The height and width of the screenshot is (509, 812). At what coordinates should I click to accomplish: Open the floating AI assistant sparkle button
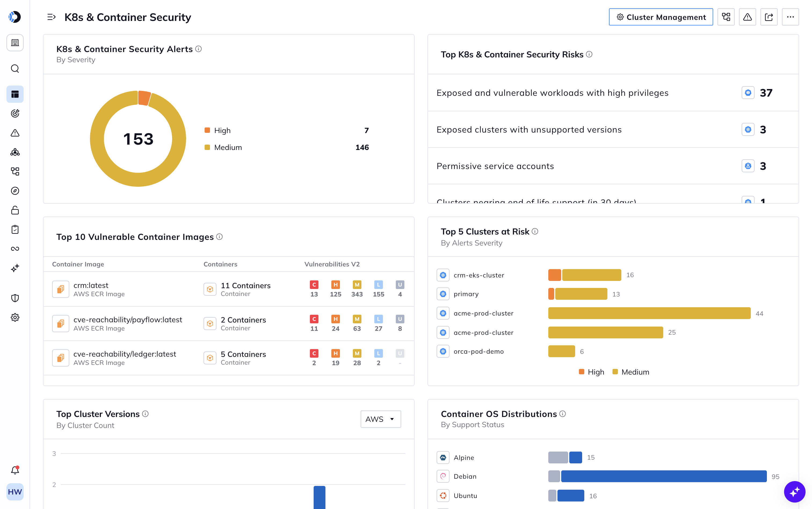(795, 492)
